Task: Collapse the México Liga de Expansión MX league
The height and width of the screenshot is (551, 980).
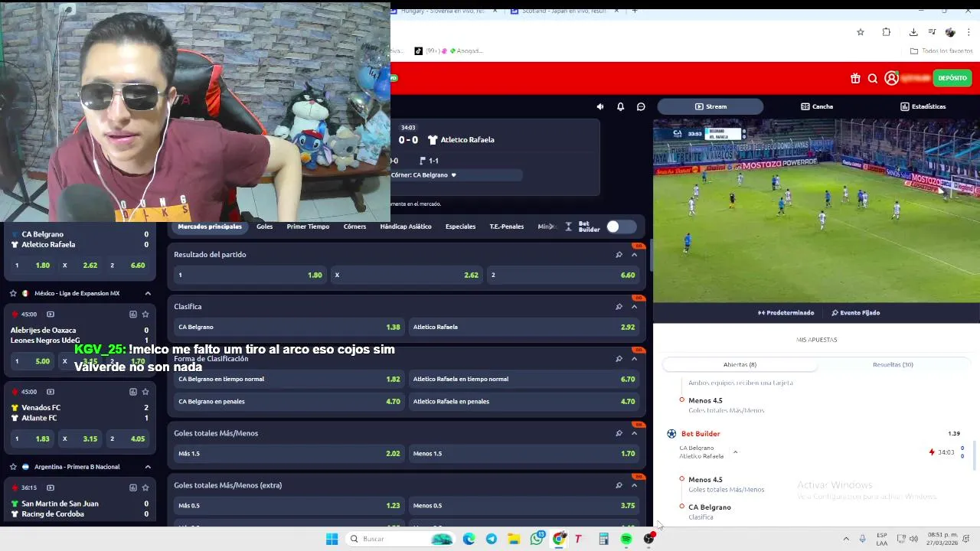Action: (x=148, y=293)
